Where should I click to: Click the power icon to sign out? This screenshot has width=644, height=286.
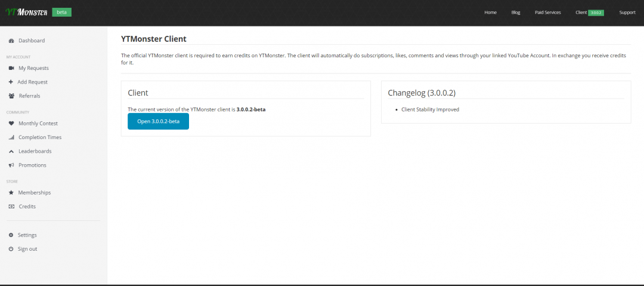pos(11,249)
